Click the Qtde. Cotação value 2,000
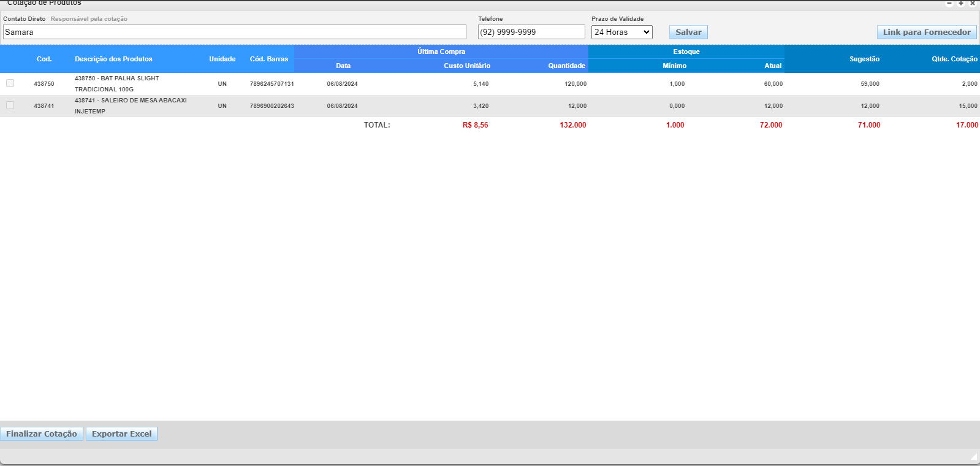Viewport: 980px width, 466px height. click(969, 84)
